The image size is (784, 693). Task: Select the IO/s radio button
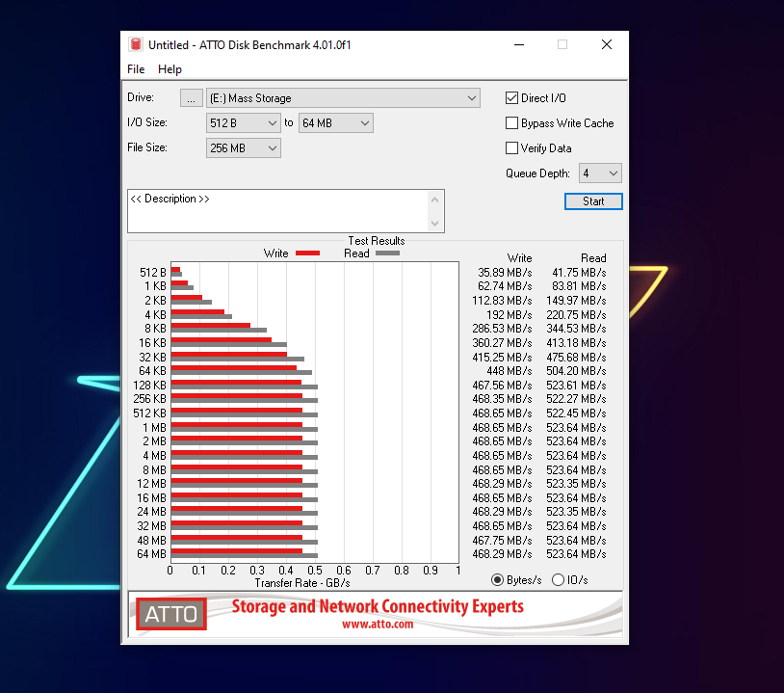coord(558,580)
